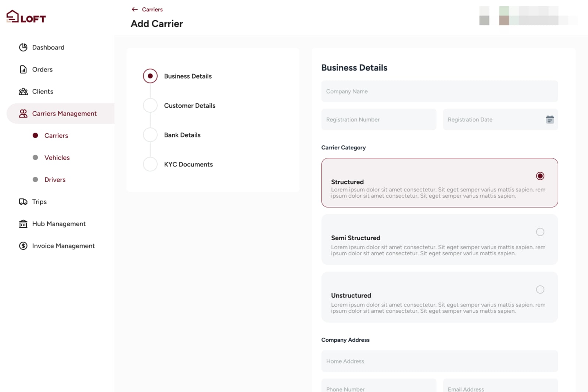This screenshot has height=392, width=588.
Task: Click the Vehicles bullet dot in sidebar
Action: coord(35,158)
